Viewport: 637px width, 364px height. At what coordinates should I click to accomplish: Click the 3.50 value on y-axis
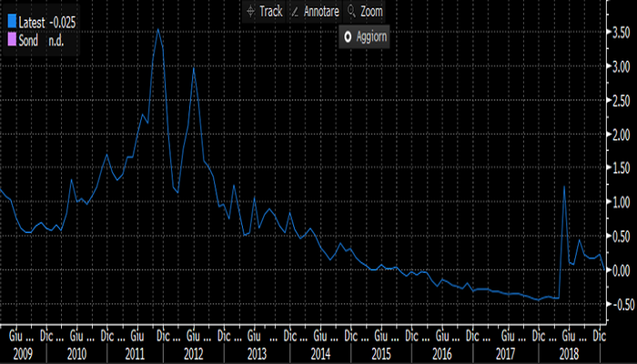620,33
